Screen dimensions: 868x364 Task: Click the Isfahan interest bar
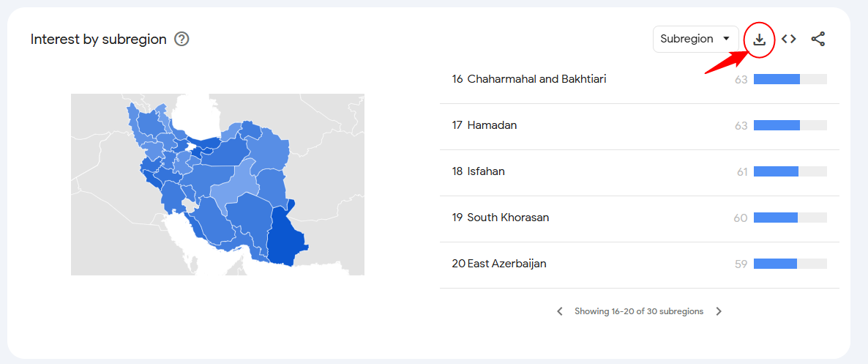click(x=790, y=172)
